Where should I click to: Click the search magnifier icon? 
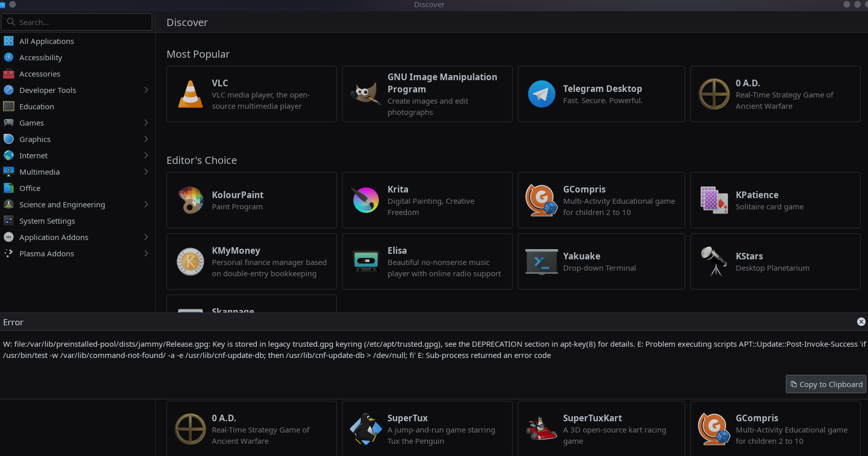[x=11, y=22]
